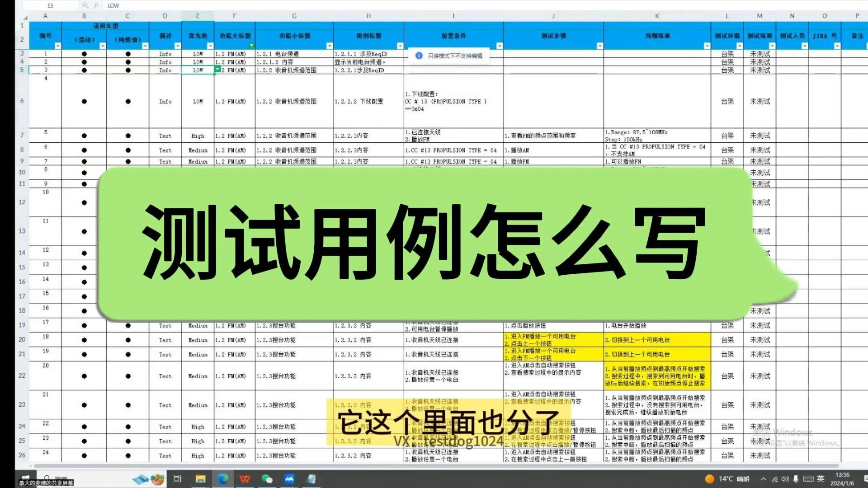
Task: Click yellow cell 2.切换到上一个可用电台 in row 20
Action: click(657, 340)
